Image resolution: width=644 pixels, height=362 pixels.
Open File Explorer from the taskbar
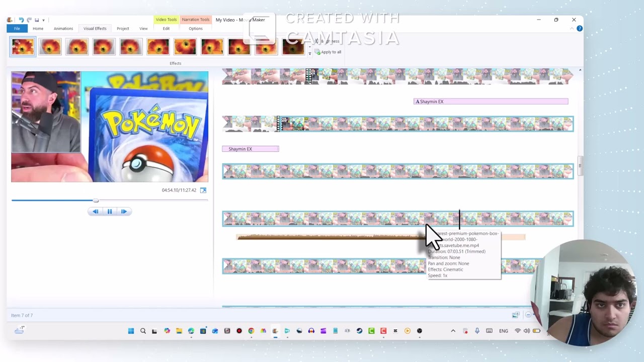tap(179, 331)
